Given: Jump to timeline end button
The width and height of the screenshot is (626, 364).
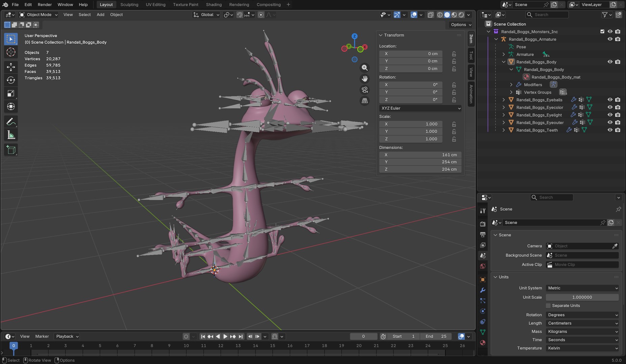Looking at the screenshot, I should coord(241,336).
